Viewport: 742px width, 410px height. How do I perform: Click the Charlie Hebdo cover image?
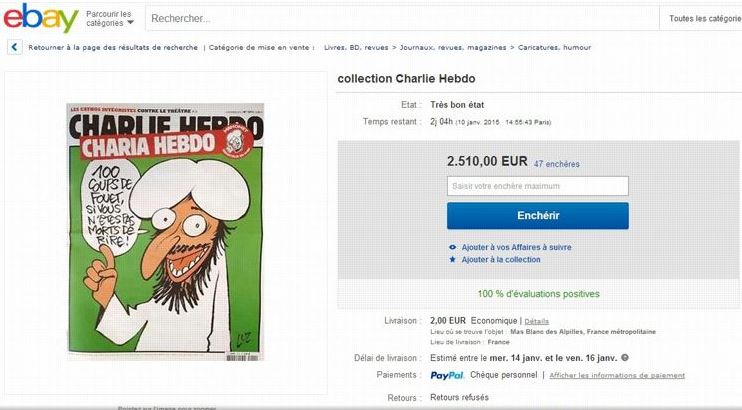[x=165, y=232]
